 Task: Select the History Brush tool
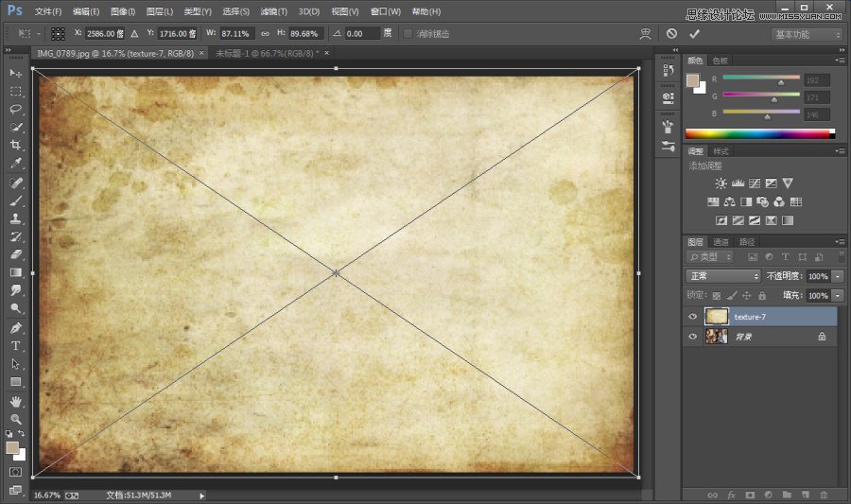point(15,236)
